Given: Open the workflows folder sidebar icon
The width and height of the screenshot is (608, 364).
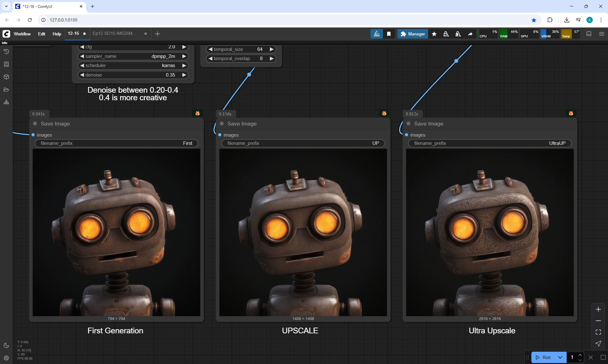Looking at the screenshot, I should point(6,89).
